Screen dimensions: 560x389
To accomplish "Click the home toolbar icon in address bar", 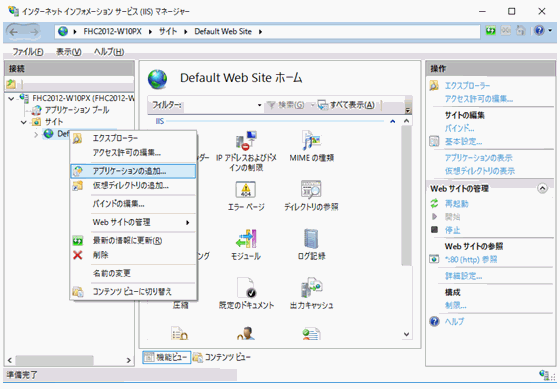I will (x=521, y=31).
